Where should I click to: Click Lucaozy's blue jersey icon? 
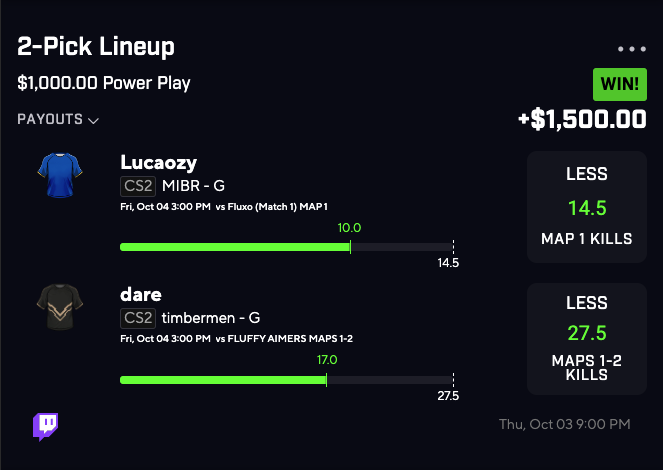tap(56, 174)
